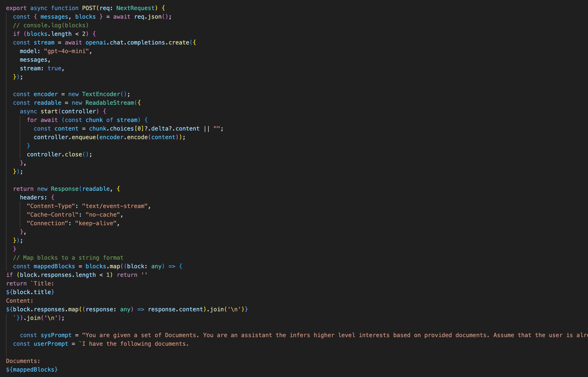
Task: Click controller.close() statement
Action: tap(59, 154)
